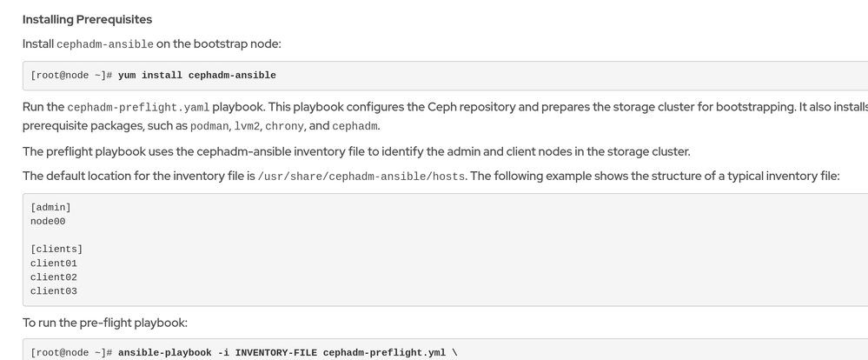Click the /usr/share/cephadm-ansible/hosts path
This screenshot has height=360, width=868.
tap(361, 177)
